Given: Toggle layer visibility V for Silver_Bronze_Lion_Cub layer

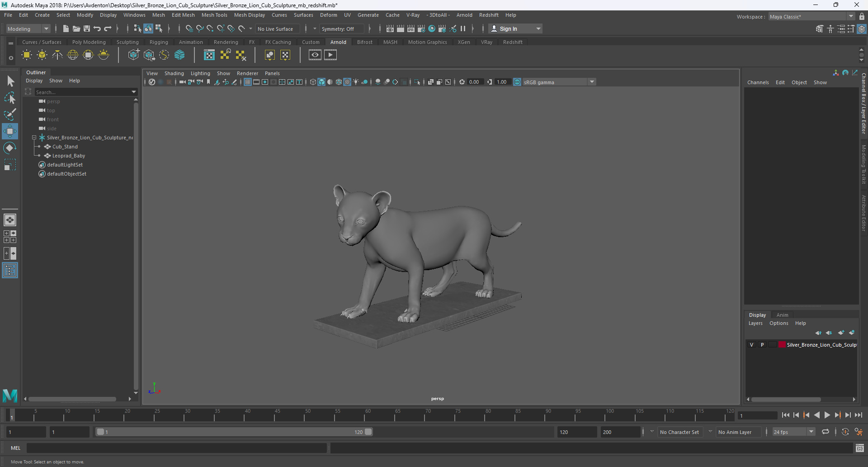Looking at the screenshot, I should pyautogui.click(x=752, y=345).
